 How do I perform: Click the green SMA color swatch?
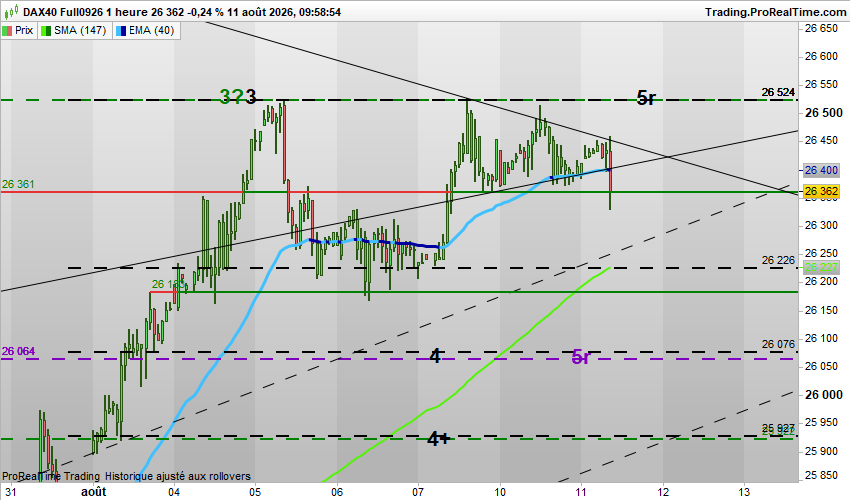pyautogui.click(x=47, y=31)
